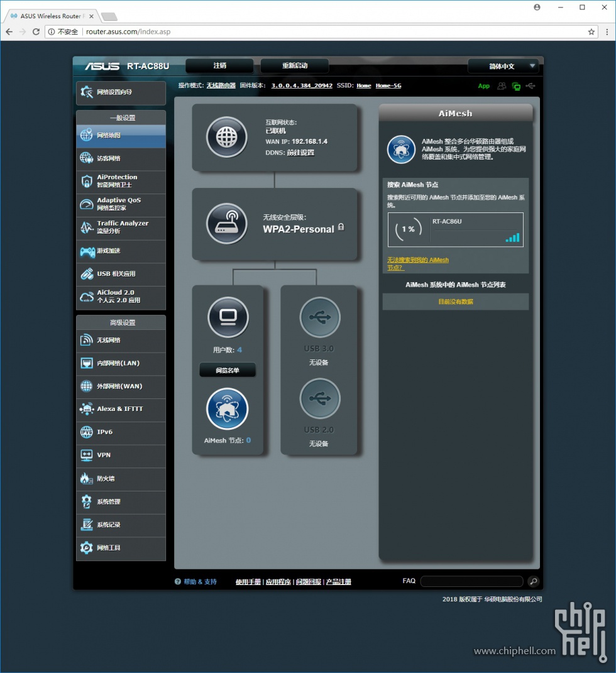616x673 pixels.
Task: Click the FAQ search magnifier icon
Action: coord(533,581)
